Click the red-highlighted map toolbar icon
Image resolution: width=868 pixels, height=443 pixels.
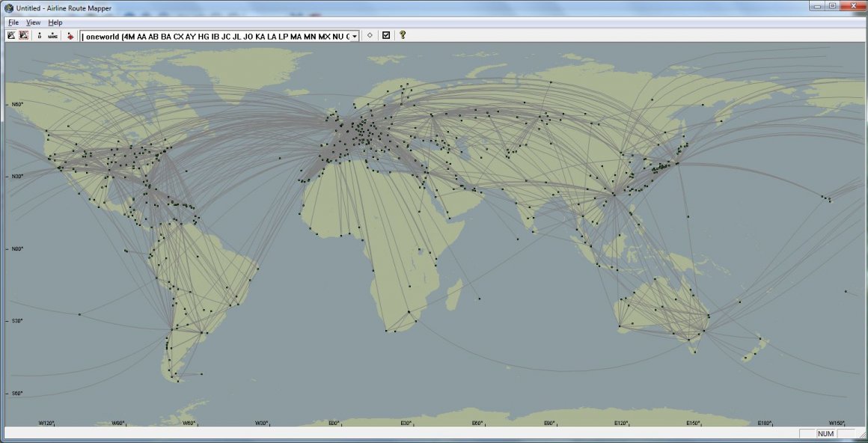pyautogui.click(x=24, y=35)
